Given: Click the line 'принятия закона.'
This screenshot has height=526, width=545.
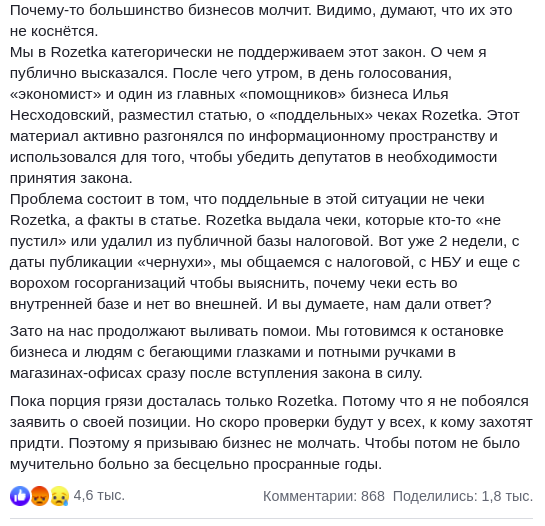Looking at the screenshot, I should click(71, 178).
